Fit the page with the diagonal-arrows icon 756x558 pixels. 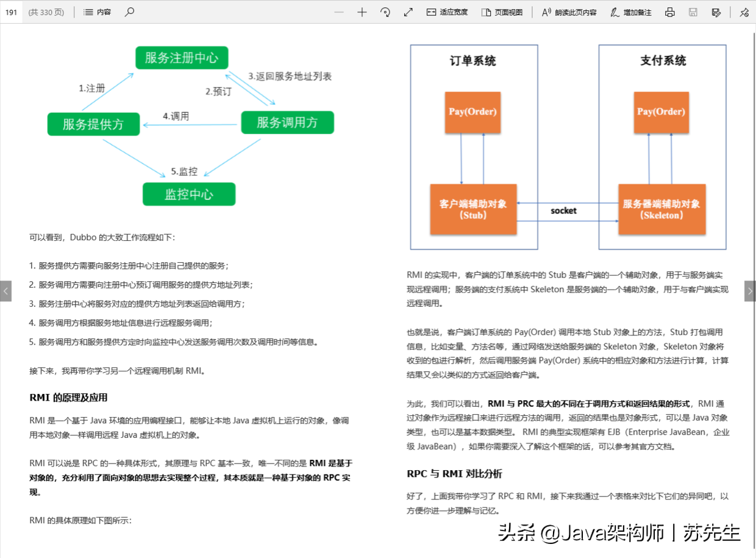(x=408, y=12)
